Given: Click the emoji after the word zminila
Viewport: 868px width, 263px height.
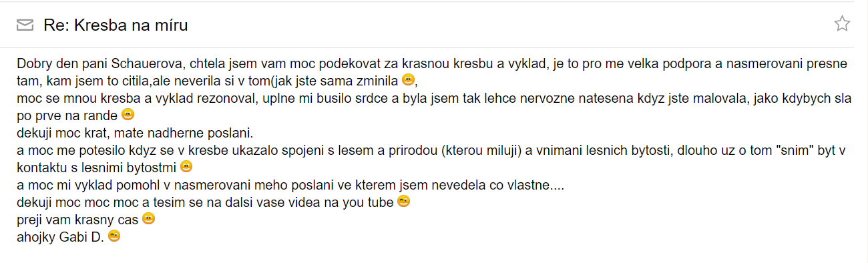Looking at the screenshot, I should tap(409, 81).
